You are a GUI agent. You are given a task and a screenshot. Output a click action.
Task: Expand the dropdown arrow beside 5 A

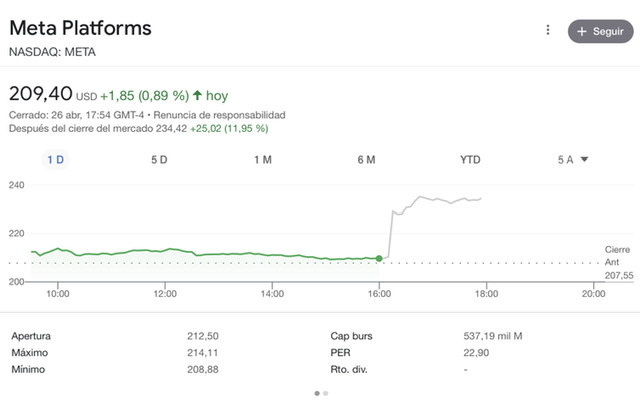pyautogui.click(x=584, y=160)
